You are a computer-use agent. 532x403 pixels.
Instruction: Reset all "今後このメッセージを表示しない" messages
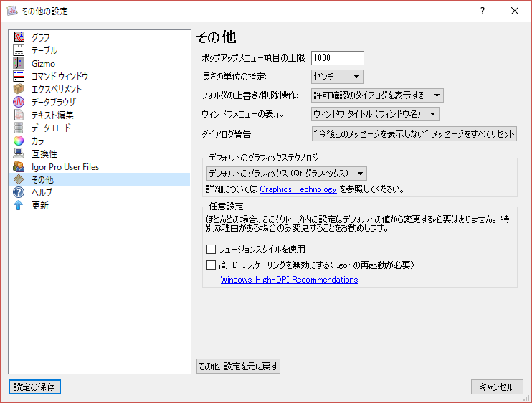[x=414, y=133]
